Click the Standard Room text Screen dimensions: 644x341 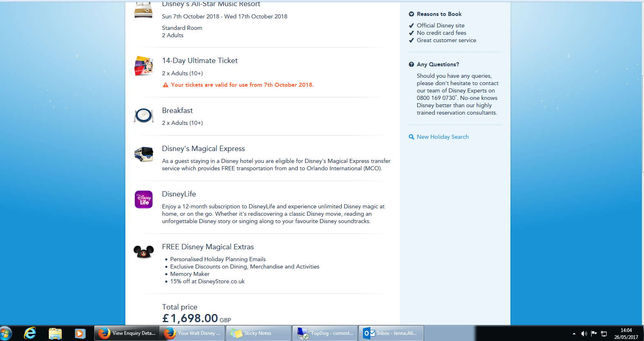(182, 28)
